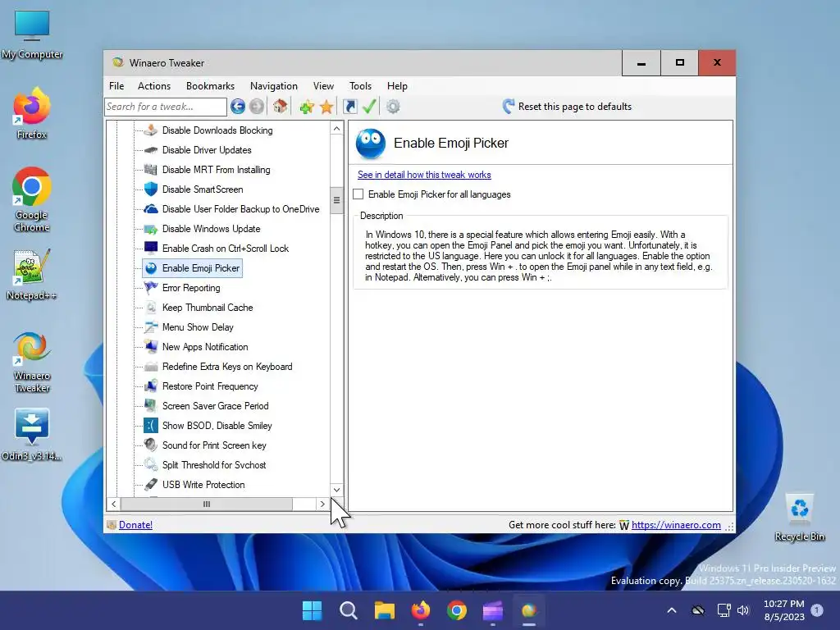Open Winaero Tweaker desktop shortcut
This screenshot has width=840, height=630.
[x=32, y=362]
